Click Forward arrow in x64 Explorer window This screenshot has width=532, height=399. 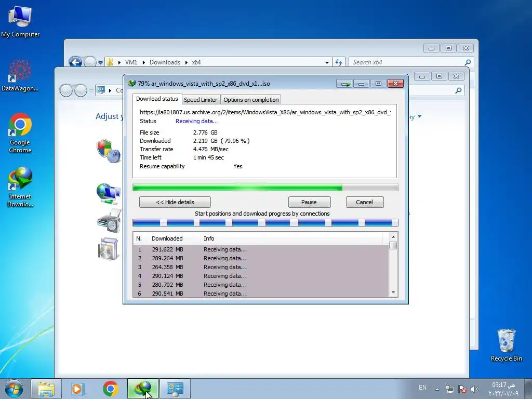point(90,62)
